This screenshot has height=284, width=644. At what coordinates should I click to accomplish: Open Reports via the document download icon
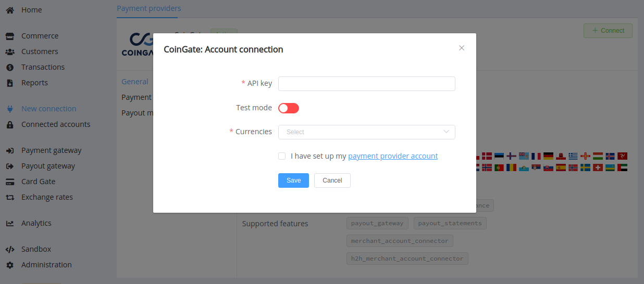click(9, 83)
